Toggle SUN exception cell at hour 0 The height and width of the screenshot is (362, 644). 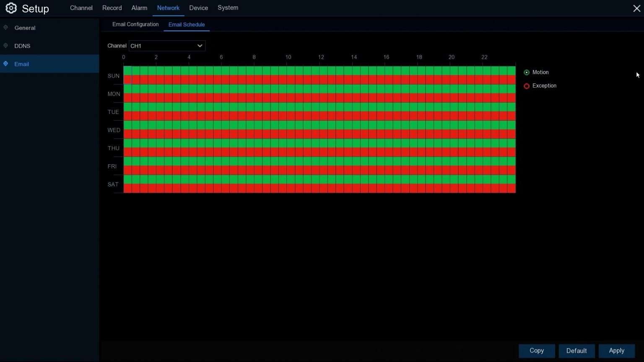tap(127, 80)
